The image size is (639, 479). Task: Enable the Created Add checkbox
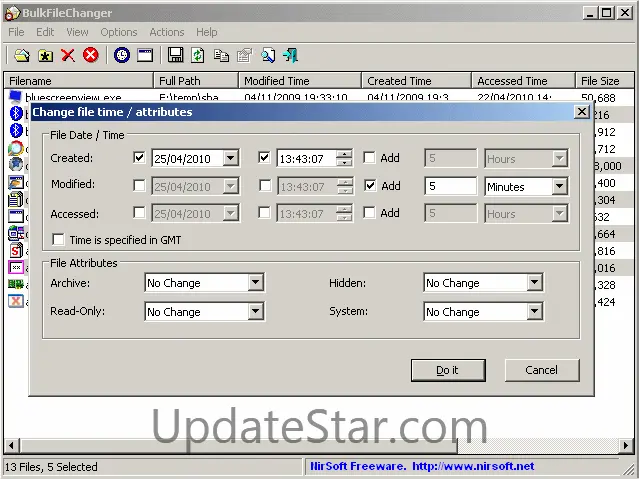click(369, 157)
